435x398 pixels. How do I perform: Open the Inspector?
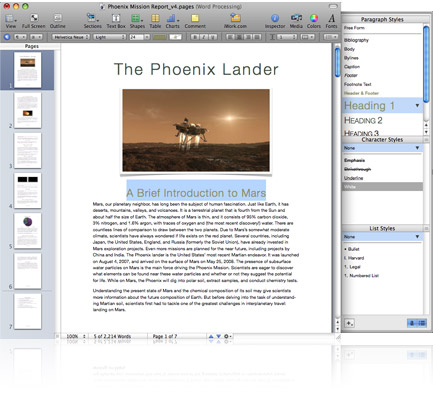275,21
